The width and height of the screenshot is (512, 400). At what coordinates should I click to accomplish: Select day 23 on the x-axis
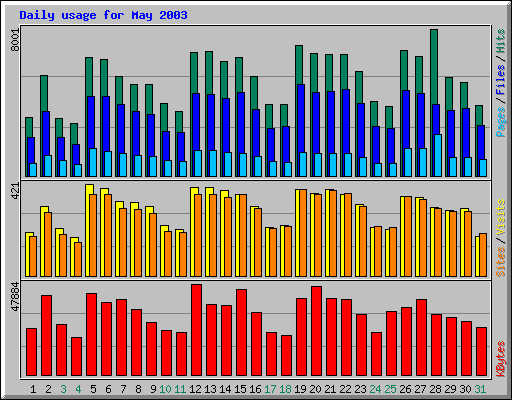[x=360, y=389]
